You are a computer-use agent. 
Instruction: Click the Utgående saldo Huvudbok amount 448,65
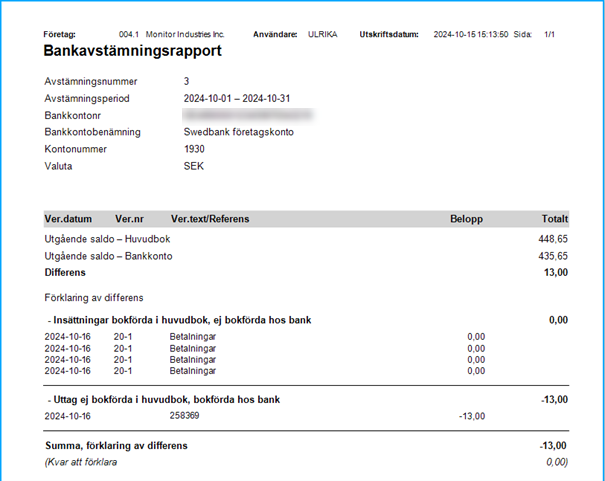point(553,239)
